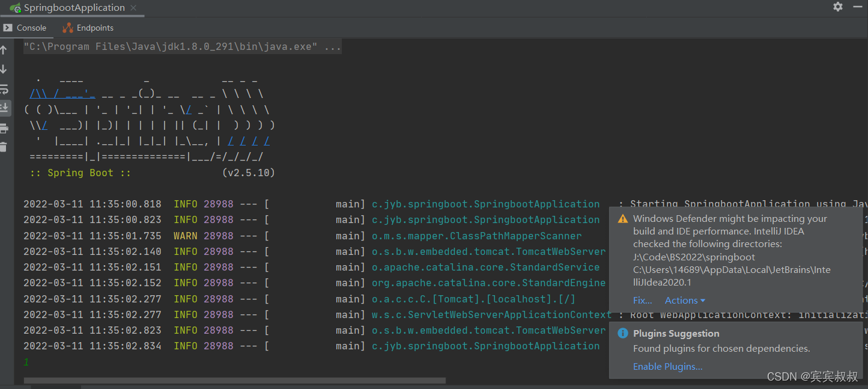This screenshot has width=868, height=389.
Task: Switch to the SpringbootApplication run tab
Action: 74,8
